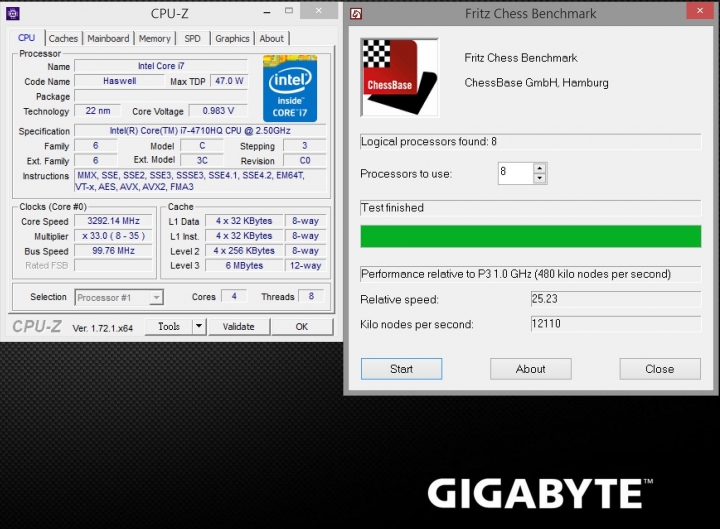Maximize the CPU-Z window
The width and height of the screenshot is (720, 529).
(289, 11)
